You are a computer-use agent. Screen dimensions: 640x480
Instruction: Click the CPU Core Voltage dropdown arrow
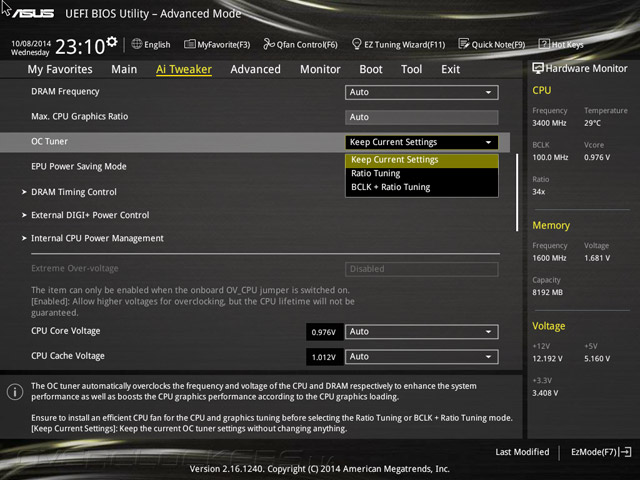pyautogui.click(x=488, y=332)
